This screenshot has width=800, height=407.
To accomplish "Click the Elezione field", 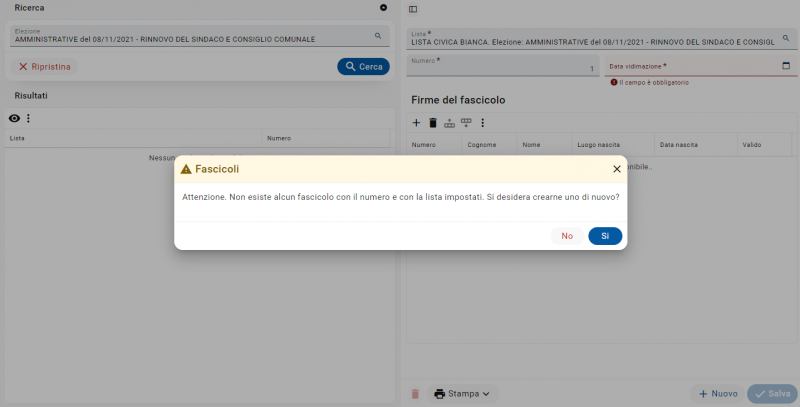I will [199, 36].
